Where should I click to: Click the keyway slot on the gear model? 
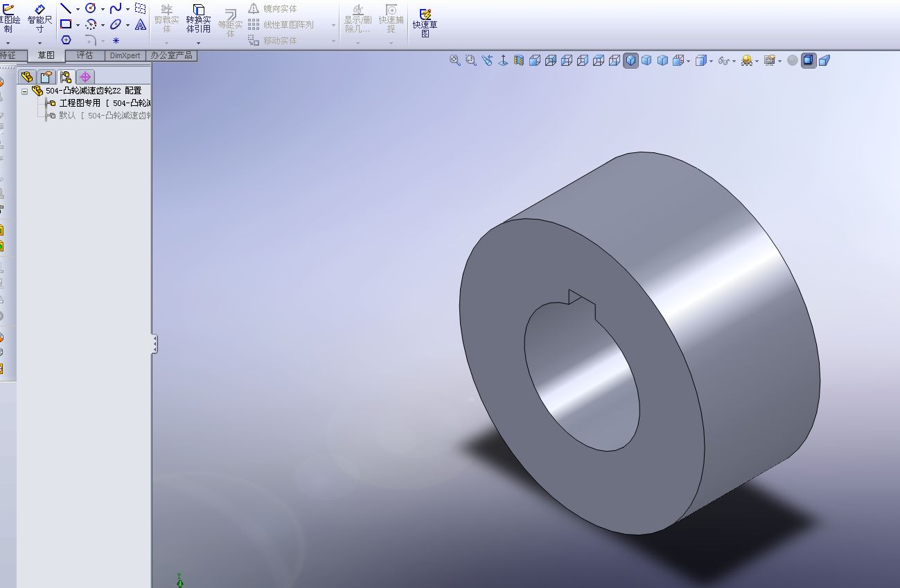tap(582, 303)
